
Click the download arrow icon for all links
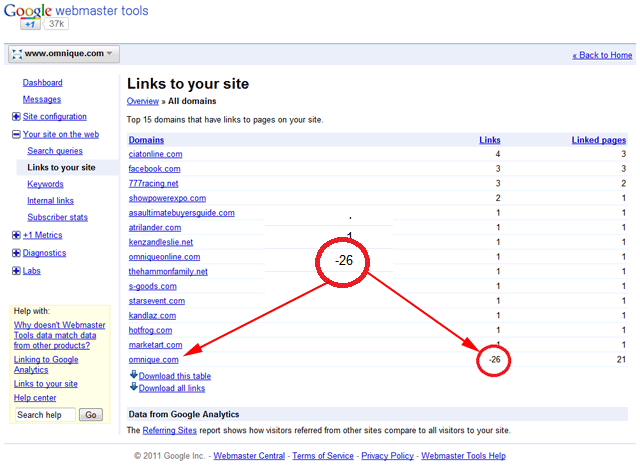coord(133,387)
